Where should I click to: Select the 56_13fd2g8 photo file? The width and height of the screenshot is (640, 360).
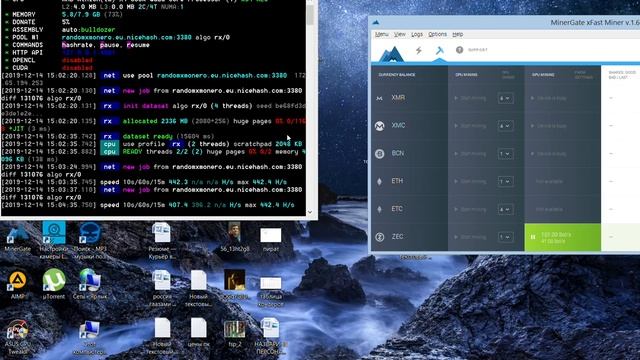click(x=234, y=237)
